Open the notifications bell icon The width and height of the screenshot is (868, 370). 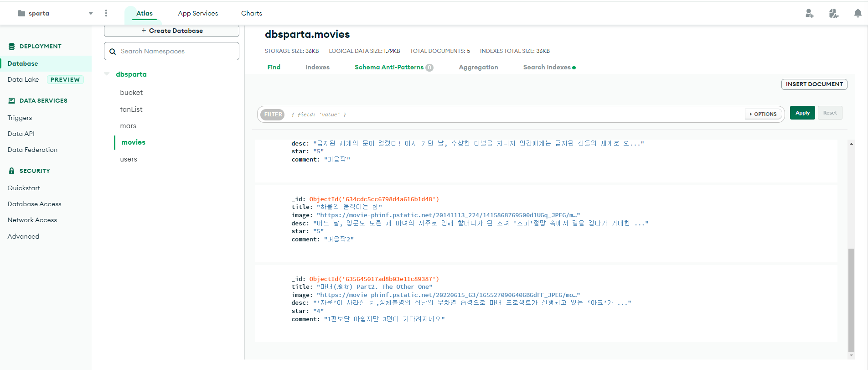pos(858,13)
